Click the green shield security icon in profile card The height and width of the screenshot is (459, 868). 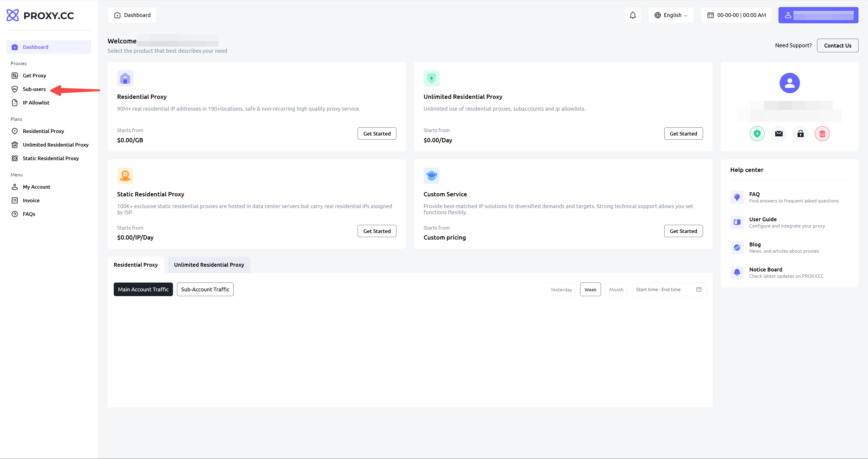coord(757,134)
